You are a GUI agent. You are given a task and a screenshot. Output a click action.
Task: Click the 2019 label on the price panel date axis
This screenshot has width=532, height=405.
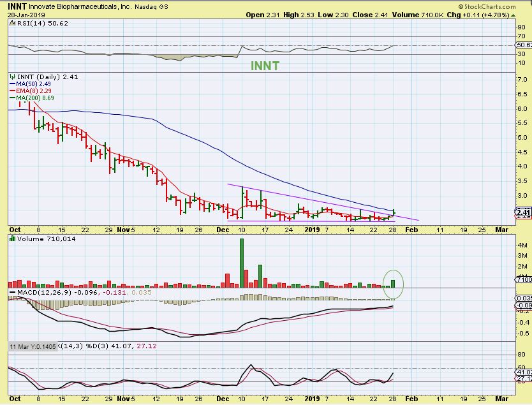[312, 230]
